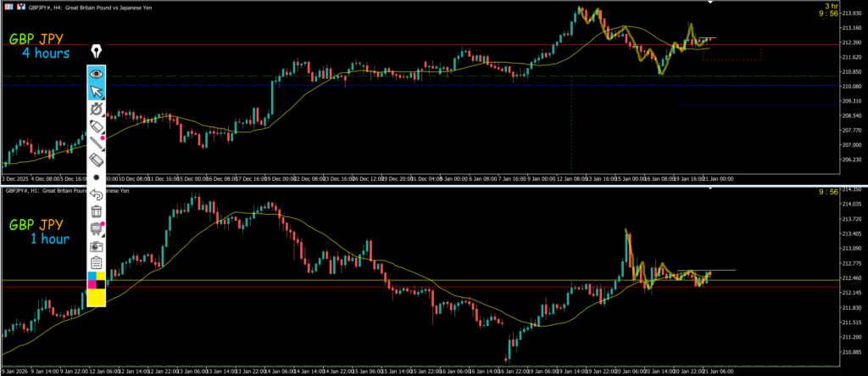Click the '16 Jan 22:00' time label
The width and height of the screenshot is (868, 376).
511,370
